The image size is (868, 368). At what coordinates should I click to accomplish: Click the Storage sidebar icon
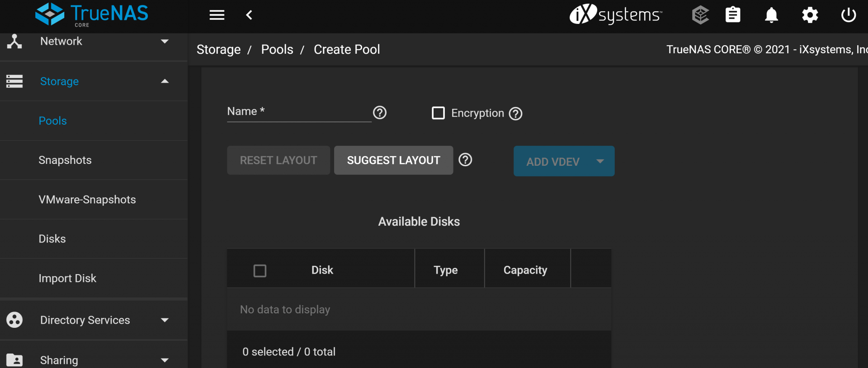(14, 81)
